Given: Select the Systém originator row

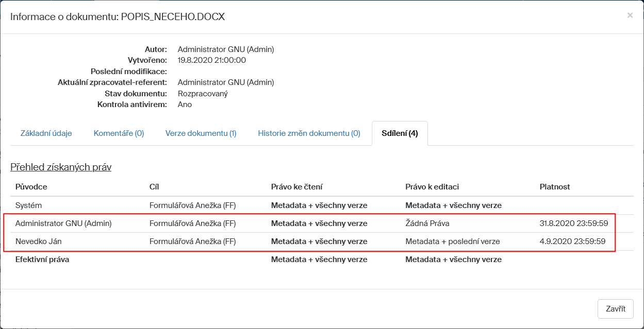Looking at the screenshot, I should [x=28, y=205].
